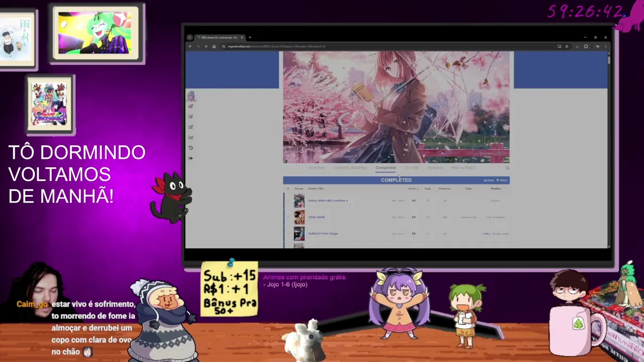Open the list search magnifier icon
This screenshot has width=644, height=362.
[x=507, y=168]
